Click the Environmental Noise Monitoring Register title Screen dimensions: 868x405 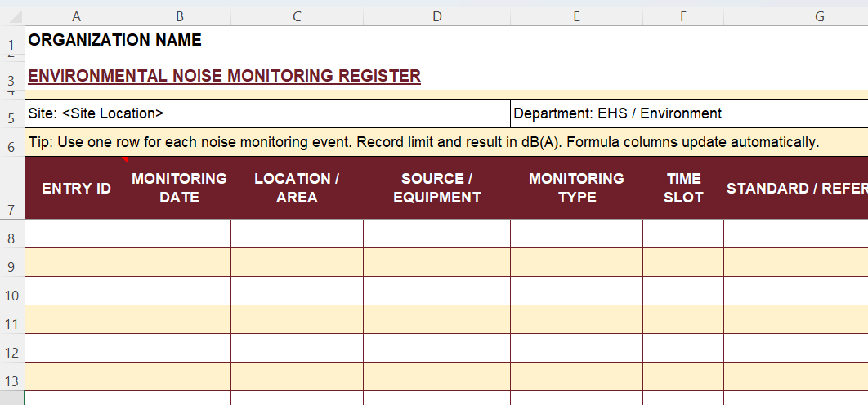224,76
